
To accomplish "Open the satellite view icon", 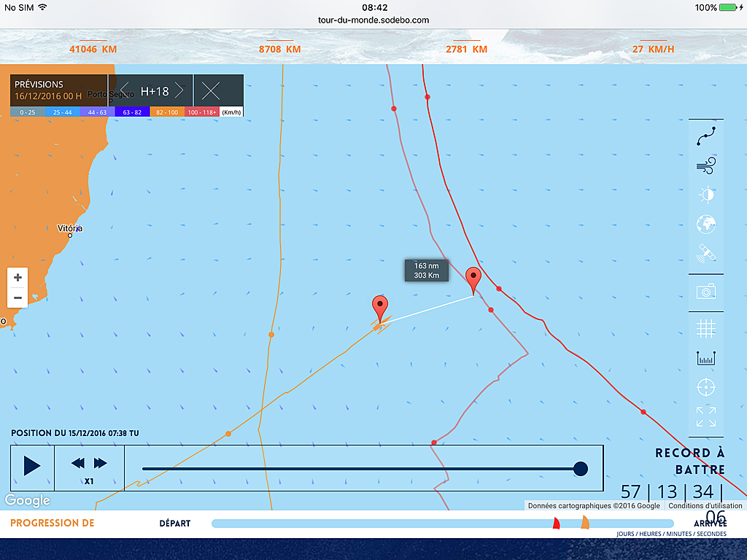I will pyautogui.click(x=706, y=254).
